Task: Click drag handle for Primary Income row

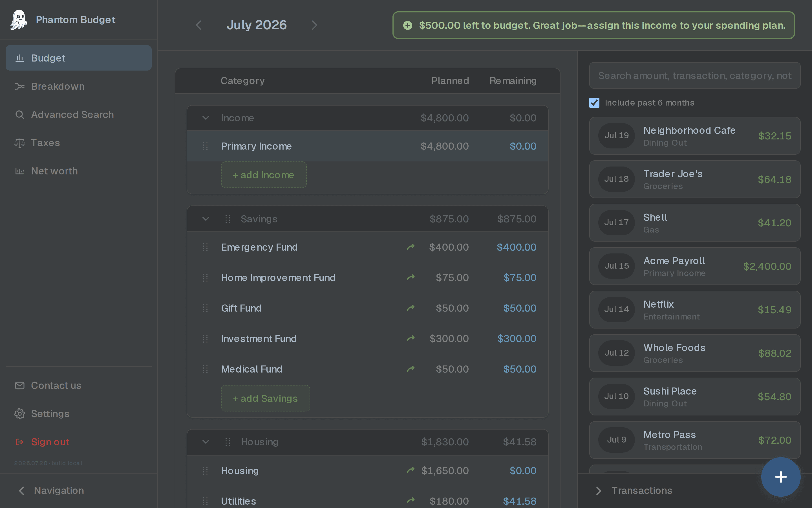Action: tap(205, 146)
